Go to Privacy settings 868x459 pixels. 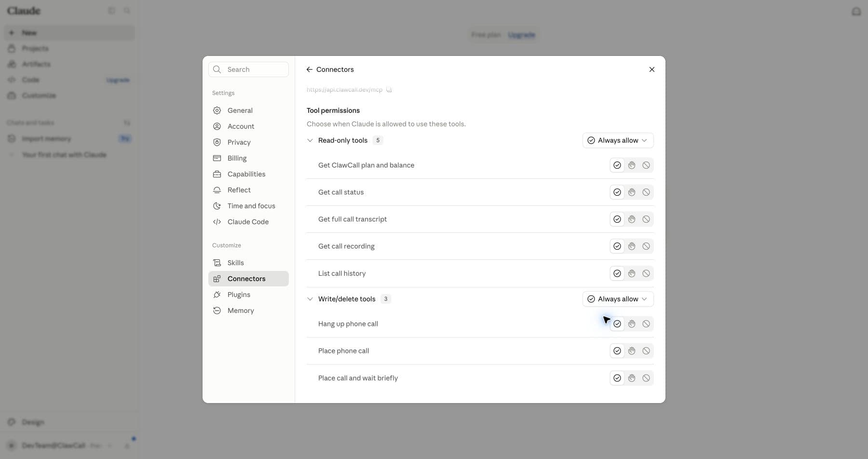(248, 142)
